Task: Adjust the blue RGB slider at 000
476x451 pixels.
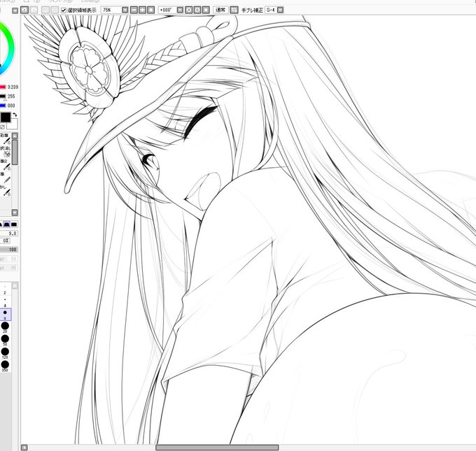Action: click(x=3, y=106)
